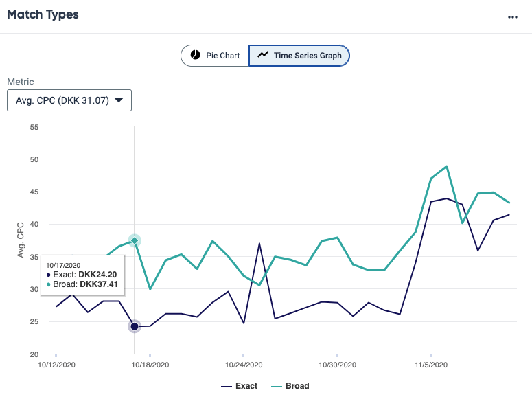Screen dimensions: 532x399
Task: Click the caret arrow on the Metric selector
Action: (119, 100)
